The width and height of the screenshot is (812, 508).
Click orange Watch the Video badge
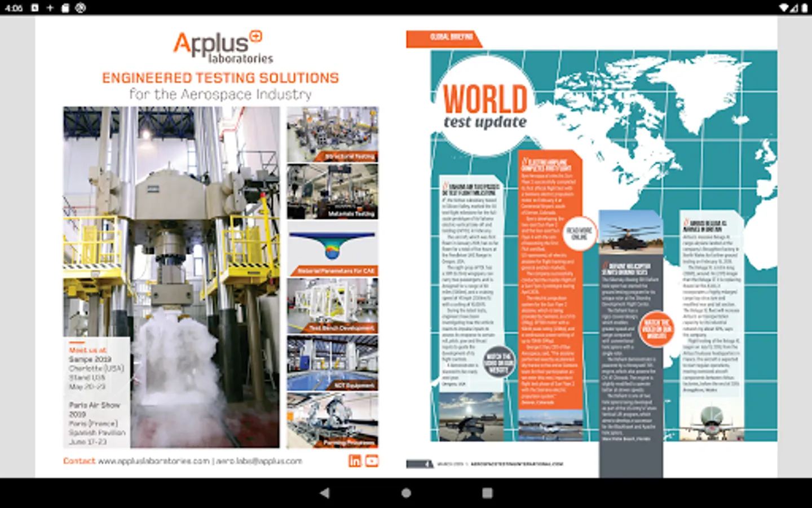pos(656,329)
